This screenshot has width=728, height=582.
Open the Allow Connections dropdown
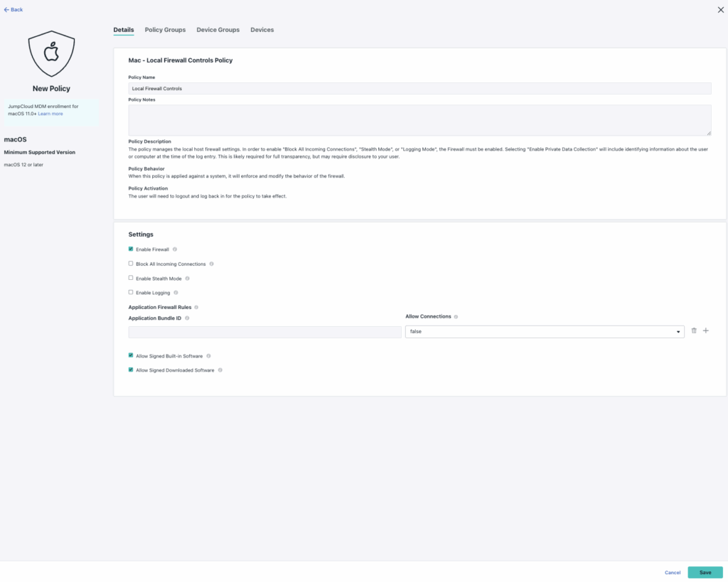545,332
